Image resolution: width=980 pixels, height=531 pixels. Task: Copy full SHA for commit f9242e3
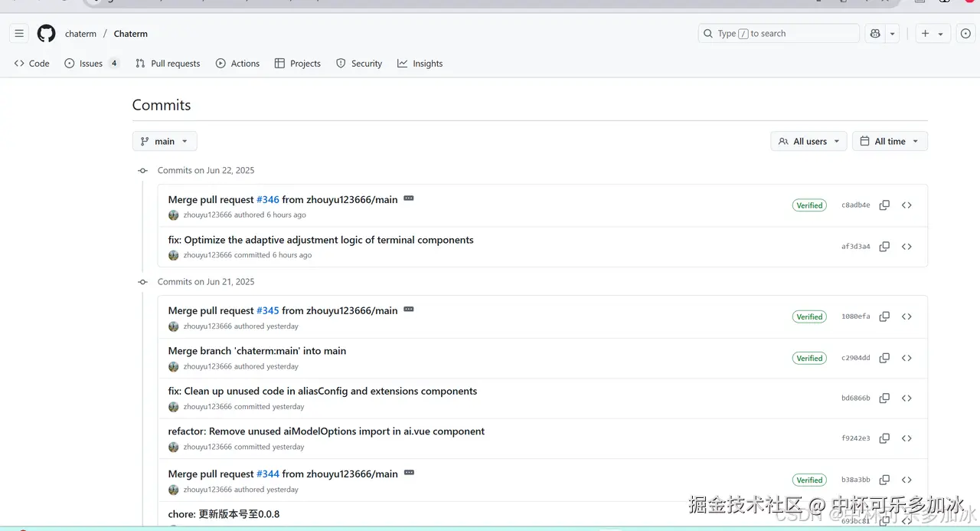coord(884,438)
